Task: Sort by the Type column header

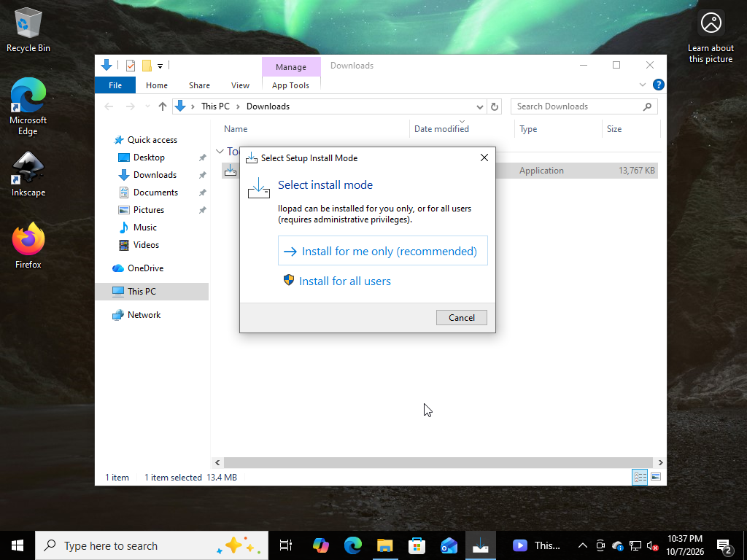Action: [528, 128]
